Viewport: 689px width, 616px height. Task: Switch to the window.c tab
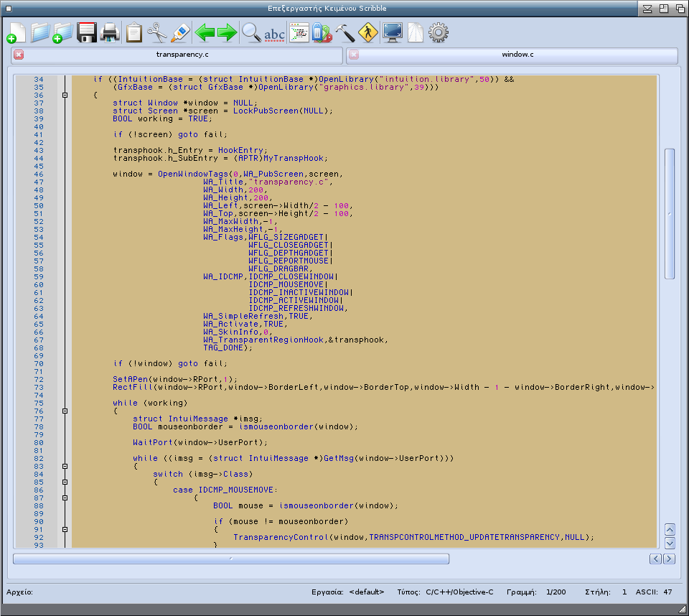point(517,55)
